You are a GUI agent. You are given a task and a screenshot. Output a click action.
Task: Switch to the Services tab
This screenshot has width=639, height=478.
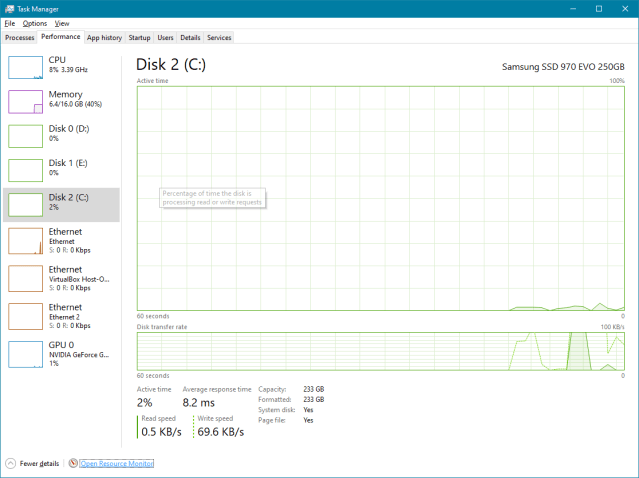pos(219,37)
